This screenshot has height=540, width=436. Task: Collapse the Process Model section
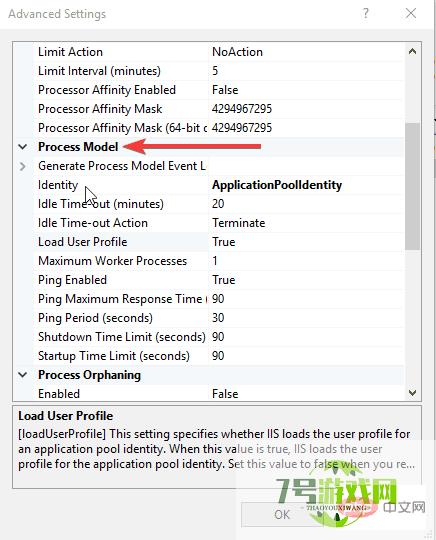[x=23, y=147]
